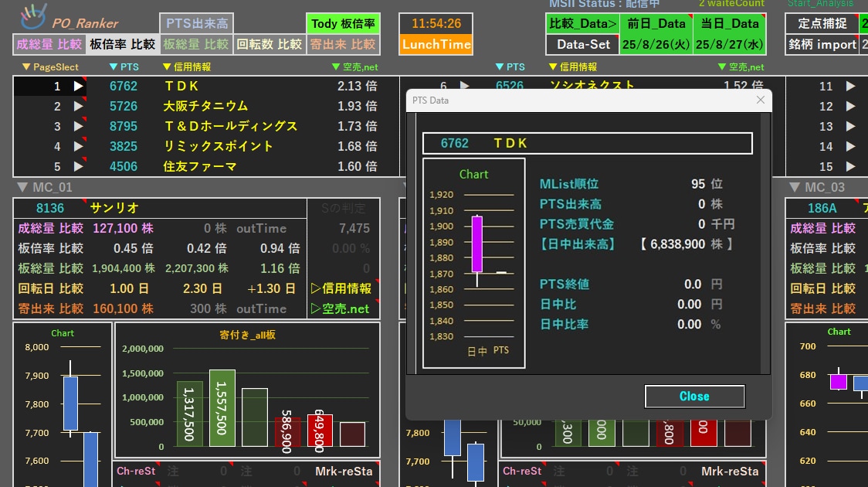868x487 pixels.
Task: Click play arrow for rank 1 row
Action: (79, 86)
